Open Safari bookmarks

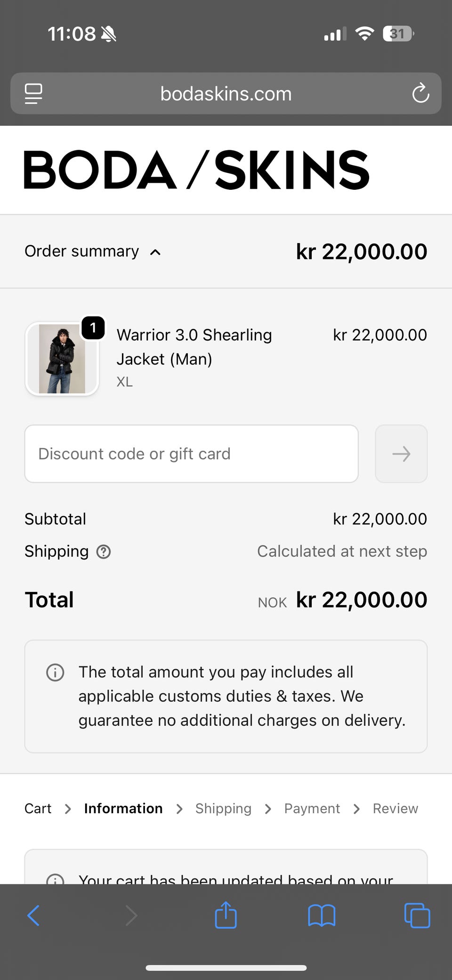pos(322,915)
